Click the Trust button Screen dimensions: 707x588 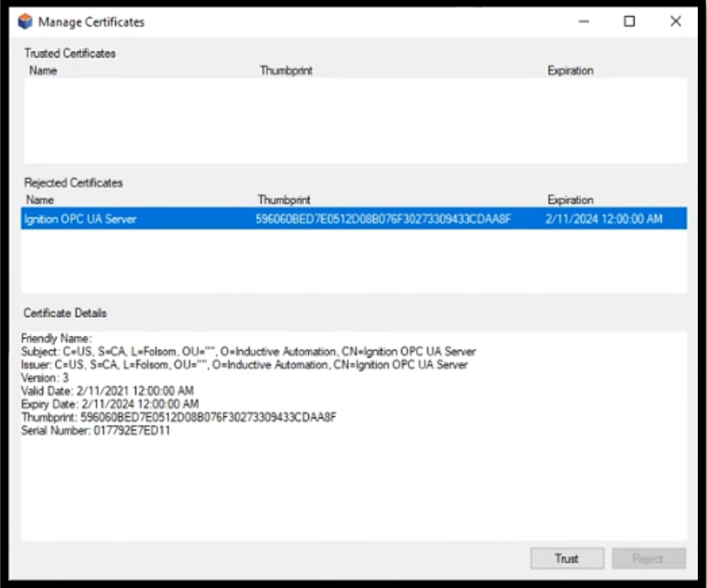click(568, 559)
